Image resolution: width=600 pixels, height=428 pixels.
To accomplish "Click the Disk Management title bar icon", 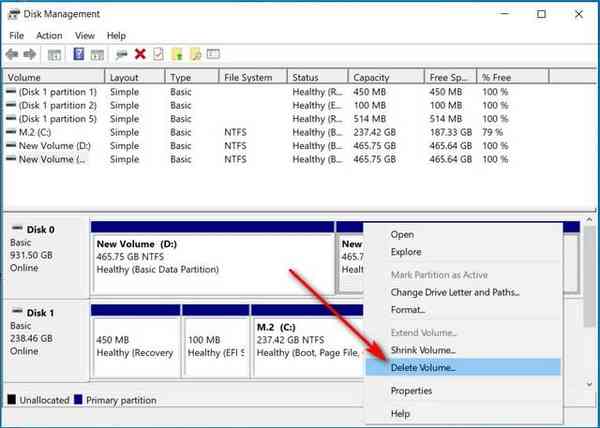I will coord(12,14).
